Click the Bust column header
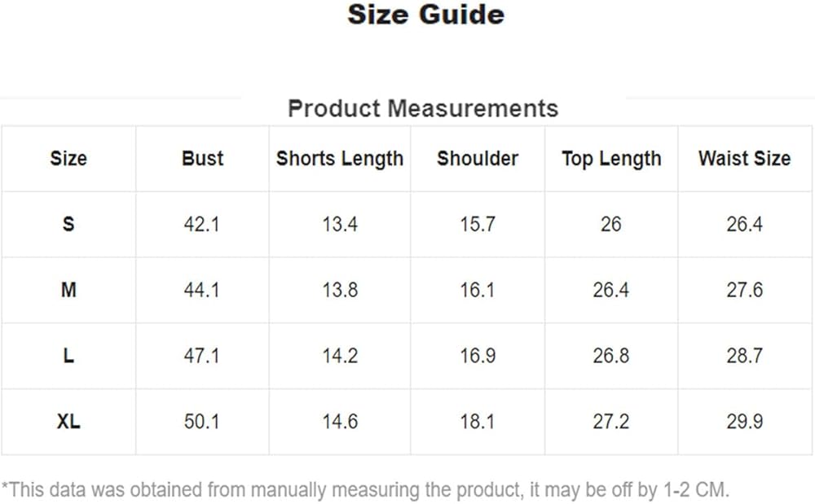The image size is (815, 504). pyautogui.click(x=202, y=158)
